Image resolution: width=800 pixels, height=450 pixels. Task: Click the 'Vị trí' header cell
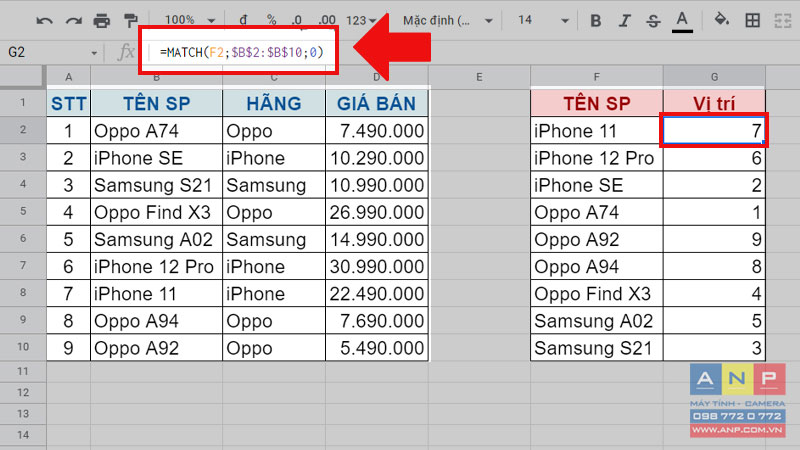click(714, 104)
